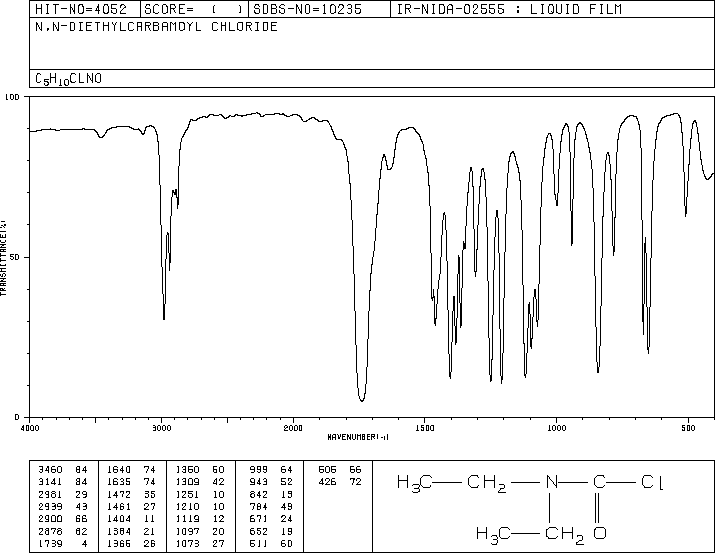
Task: Click peak table value 1635
Action: (x=119, y=481)
